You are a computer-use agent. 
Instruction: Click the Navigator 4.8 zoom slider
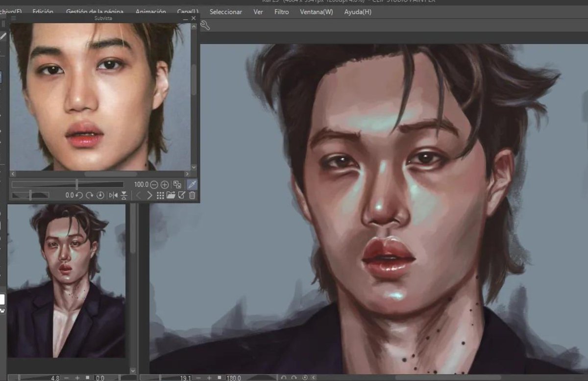(34, 378)
